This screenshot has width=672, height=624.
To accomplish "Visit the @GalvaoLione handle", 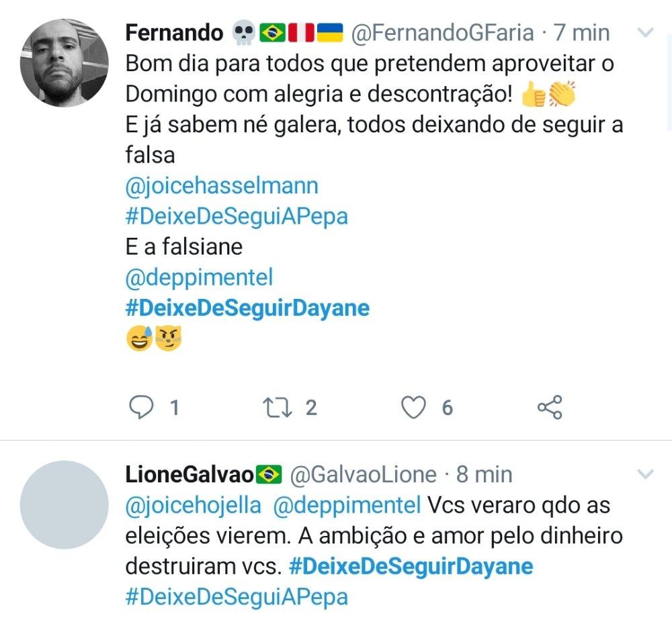I will click(x=363, y=475).
